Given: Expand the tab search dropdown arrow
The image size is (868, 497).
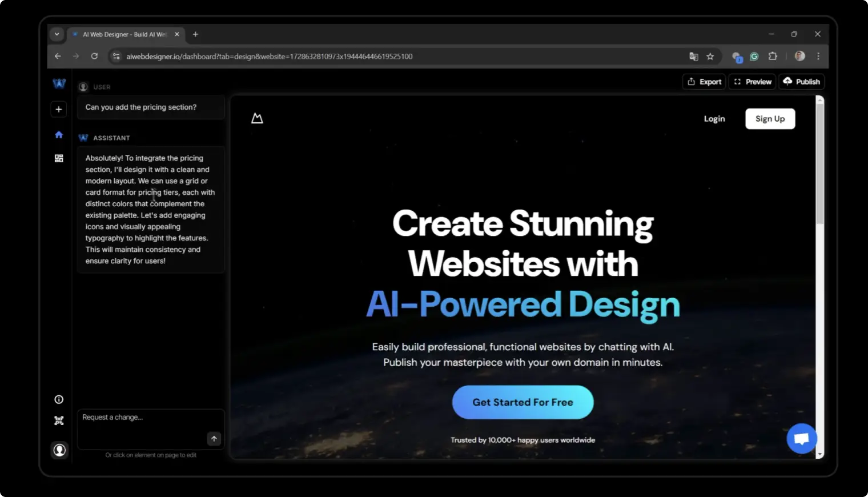Looking at the screenshot, I should point(57,34).
